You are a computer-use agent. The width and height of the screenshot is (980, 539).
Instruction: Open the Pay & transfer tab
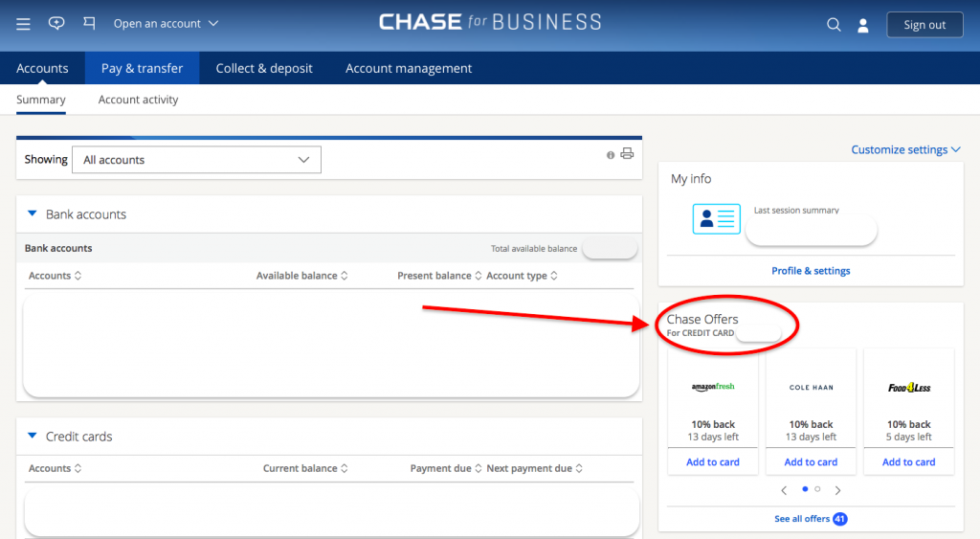[142, 68]
